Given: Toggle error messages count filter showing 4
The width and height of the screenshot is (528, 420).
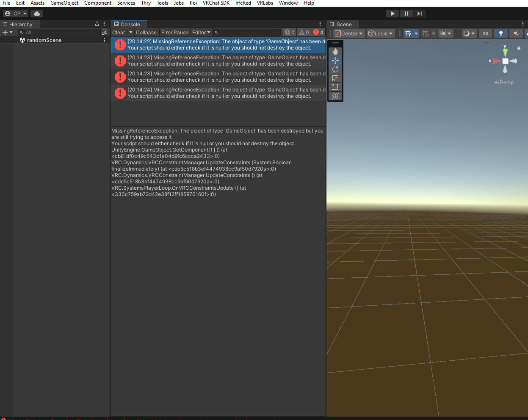Looking at the screenshot, I should 318,33.
